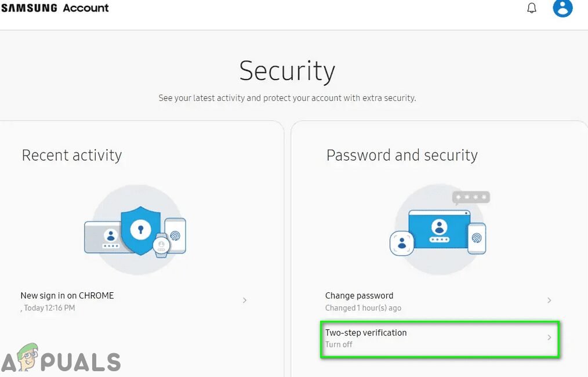Click the SAMSUNG Account logo
Viewport: 588px width, 377px height.
(x=56, y=8)
